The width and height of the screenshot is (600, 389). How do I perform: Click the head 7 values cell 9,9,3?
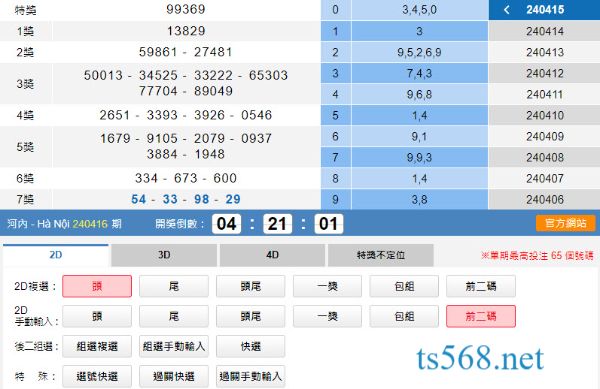pyautogui.click(x=419, y=157)
